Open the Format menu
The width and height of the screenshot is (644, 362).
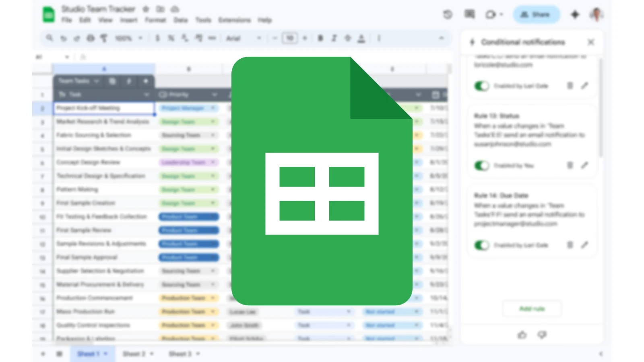click(155, 20)
